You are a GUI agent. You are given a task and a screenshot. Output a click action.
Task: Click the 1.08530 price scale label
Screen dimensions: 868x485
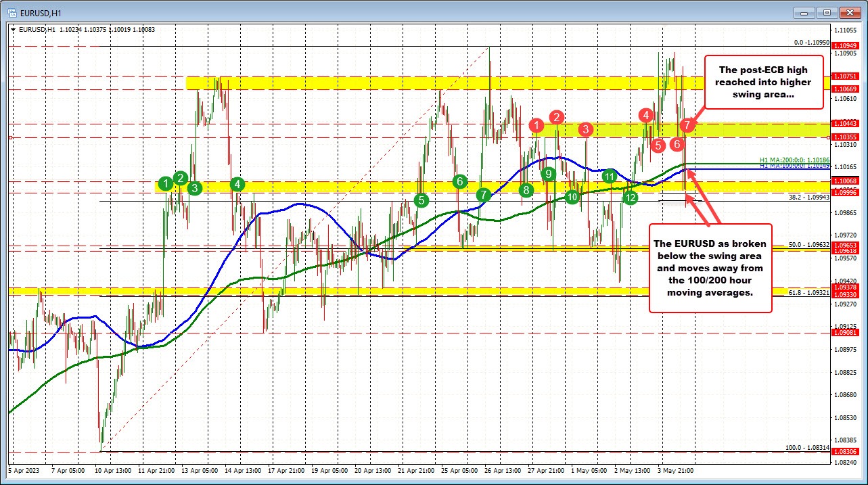click(x=846, y=417)
